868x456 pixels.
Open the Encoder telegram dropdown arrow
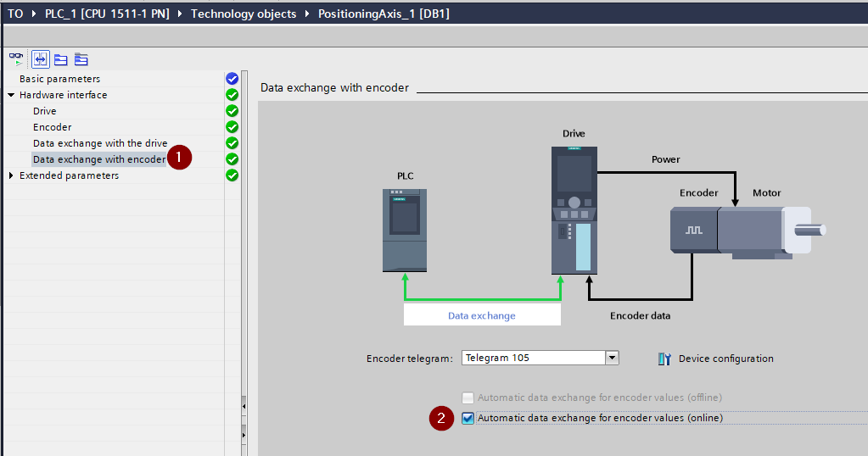(x=612, y=358)
